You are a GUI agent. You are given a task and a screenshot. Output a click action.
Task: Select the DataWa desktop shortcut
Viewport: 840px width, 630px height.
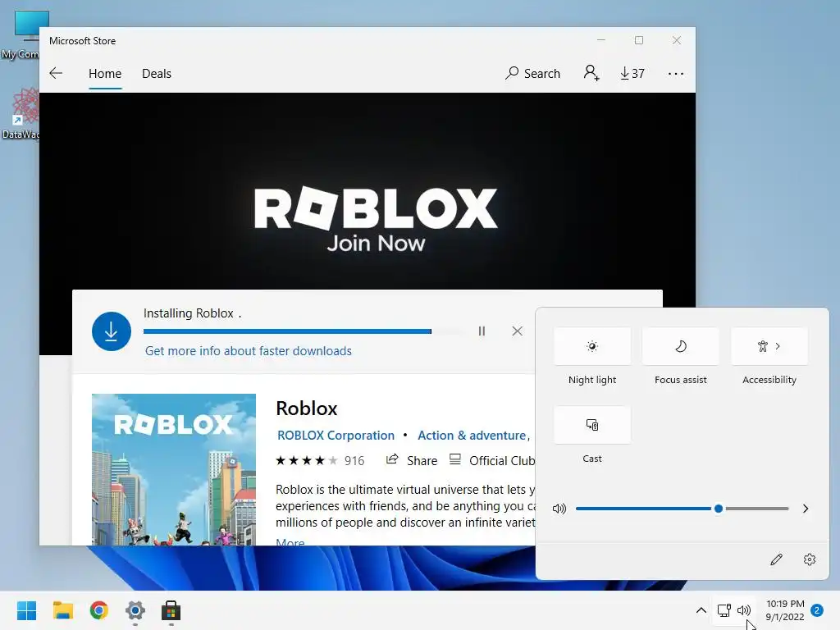point(21,114)
